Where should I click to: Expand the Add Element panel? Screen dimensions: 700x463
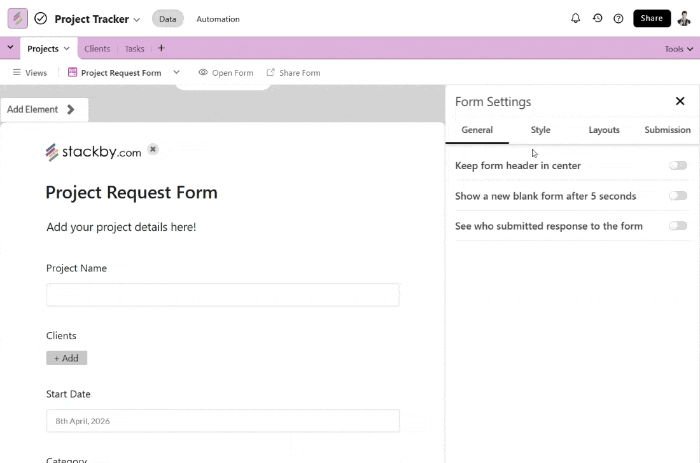click(x=44, y=109)
